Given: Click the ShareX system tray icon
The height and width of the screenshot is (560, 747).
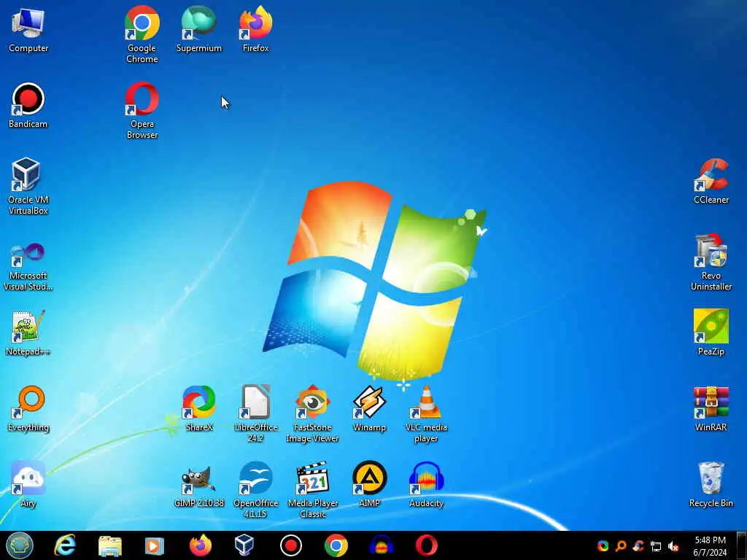Looking at the screenshot, I should (x=603, y=545).
